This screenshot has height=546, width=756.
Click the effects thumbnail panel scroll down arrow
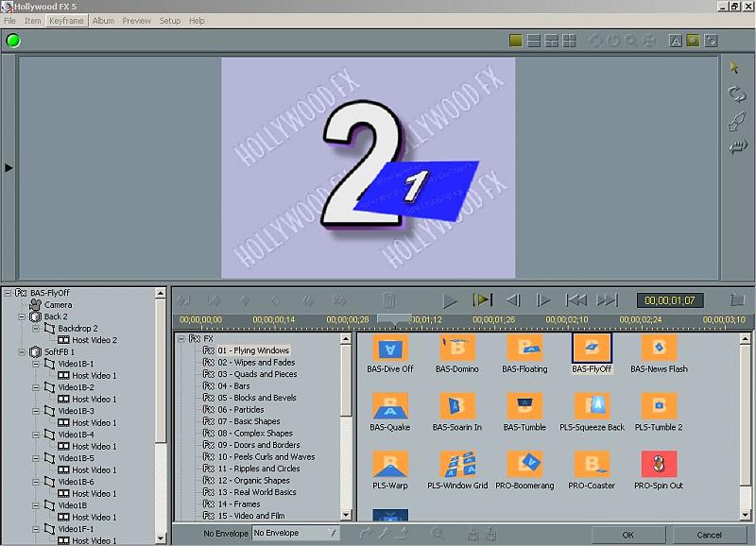click(x=745, y=515)
